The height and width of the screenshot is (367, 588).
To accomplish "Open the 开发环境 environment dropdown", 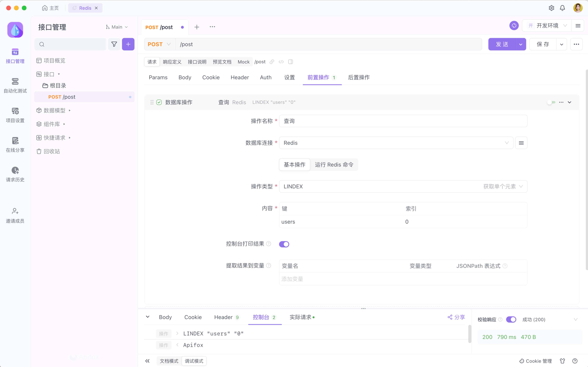I will 547,26.
